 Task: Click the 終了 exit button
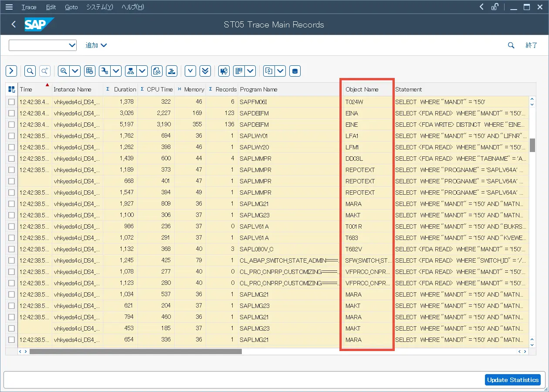tap(532, 45)
